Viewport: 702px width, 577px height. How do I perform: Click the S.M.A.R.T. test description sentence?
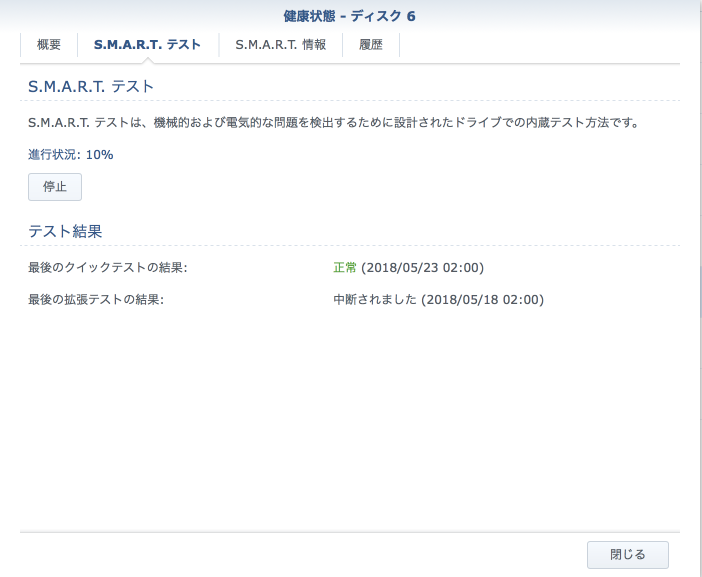pyautogui.click(x=333, y=123)
